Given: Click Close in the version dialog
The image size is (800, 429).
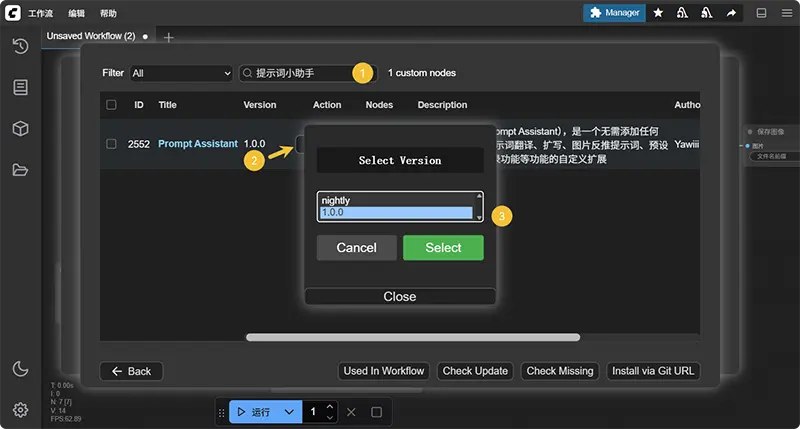Looking at the screenshot, I should pyautogui.click(x=400, y=296).
